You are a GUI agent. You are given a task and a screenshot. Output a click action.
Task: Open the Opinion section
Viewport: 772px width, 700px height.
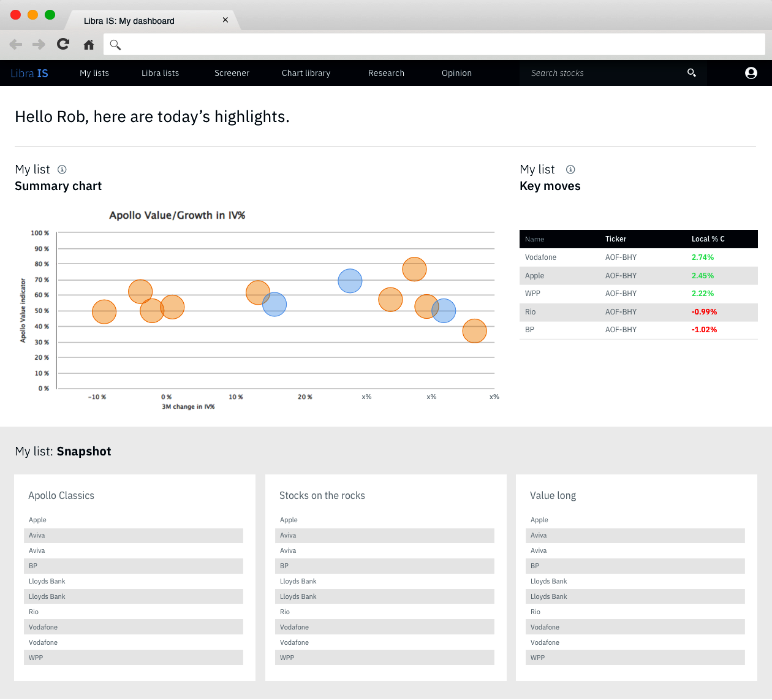pos(456,73)
